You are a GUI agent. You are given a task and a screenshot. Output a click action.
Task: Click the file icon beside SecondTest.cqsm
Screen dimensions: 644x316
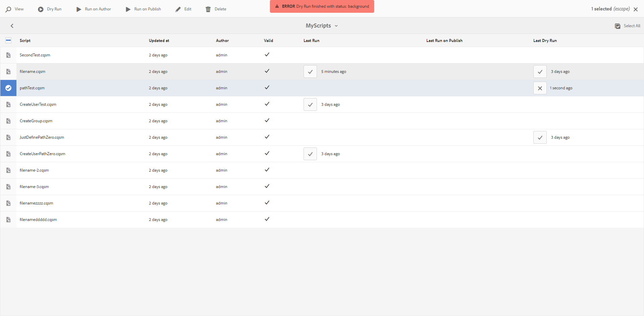pos(8,55)
